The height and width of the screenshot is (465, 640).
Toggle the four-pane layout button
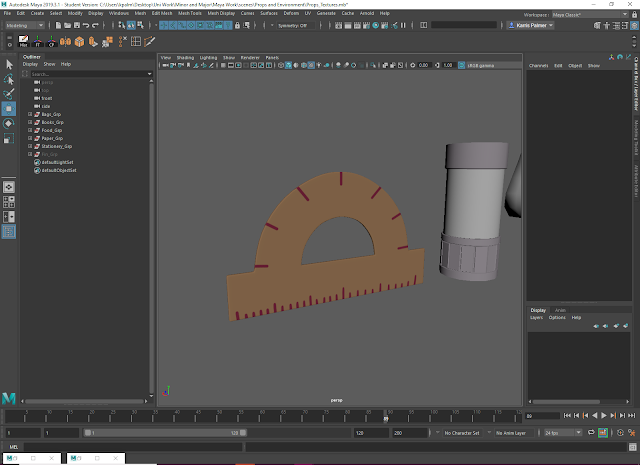click(x=9, y=200)
